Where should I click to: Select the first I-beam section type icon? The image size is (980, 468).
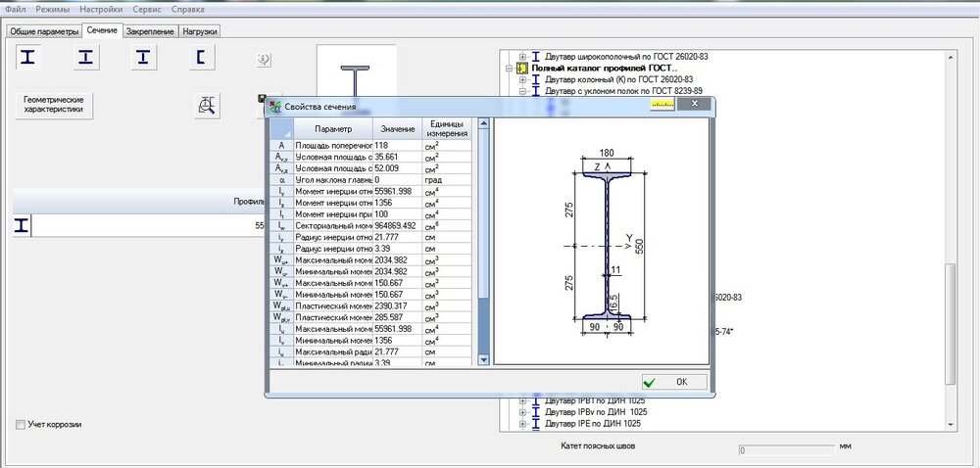tap(29, 58)
